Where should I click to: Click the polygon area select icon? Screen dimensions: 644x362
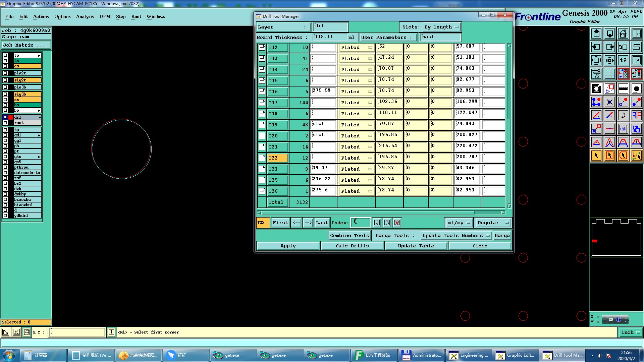(623, 156)
